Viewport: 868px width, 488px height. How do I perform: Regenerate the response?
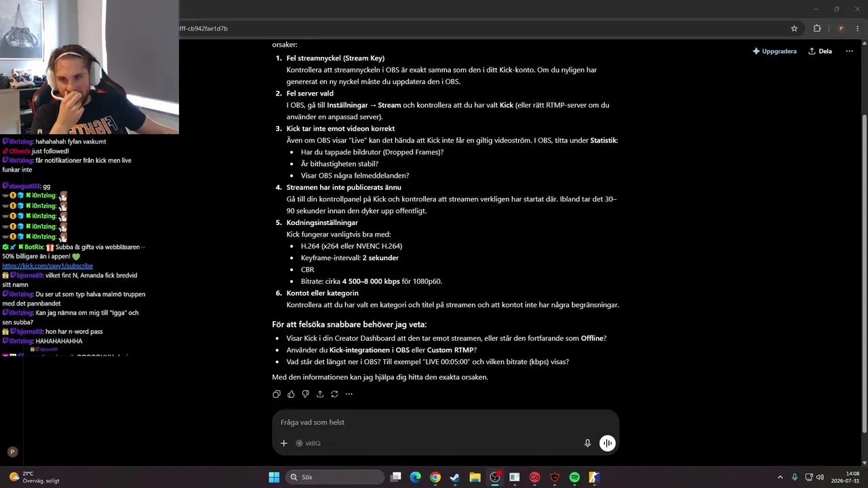pyautogui.click(x=334, y=394)
